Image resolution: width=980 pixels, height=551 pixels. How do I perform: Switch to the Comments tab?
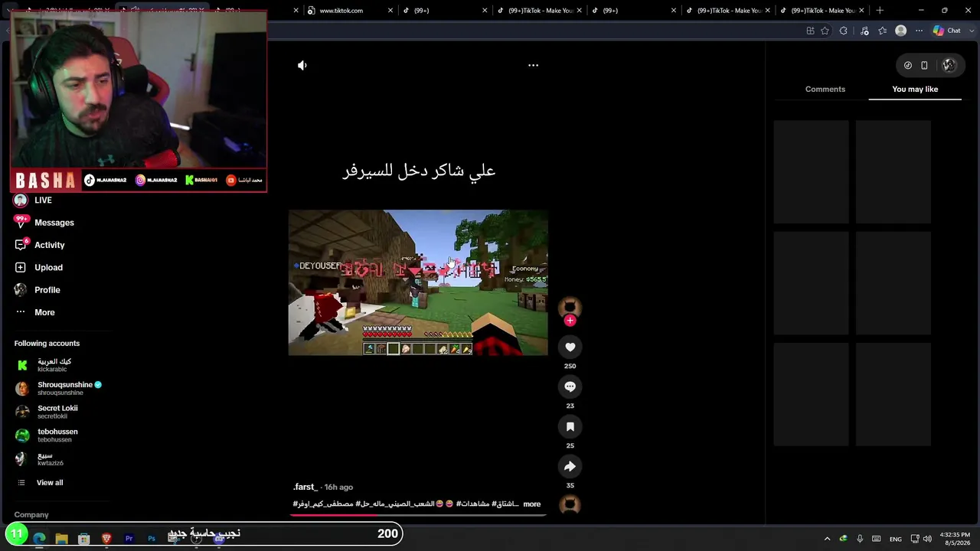(825, 90)
